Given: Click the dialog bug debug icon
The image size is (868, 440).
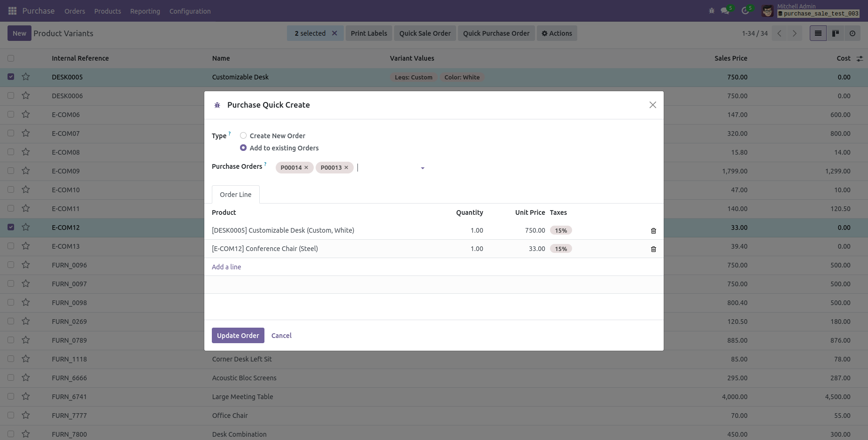Looking at the screenshot, I should point(217,105).
